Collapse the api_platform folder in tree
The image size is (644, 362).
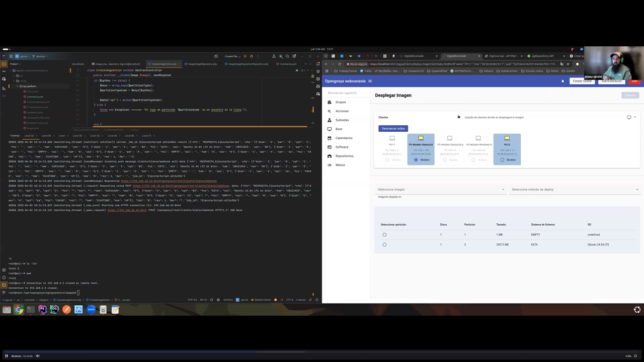point(18,86)
